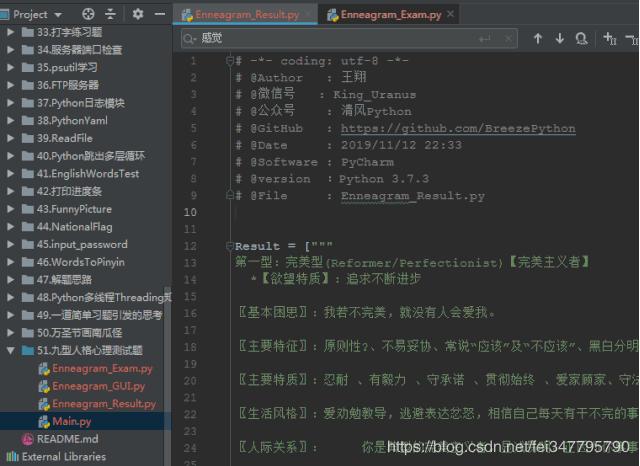
Task: Open Enneagram_GUI.py in project tree
Action: click(98, 386)
